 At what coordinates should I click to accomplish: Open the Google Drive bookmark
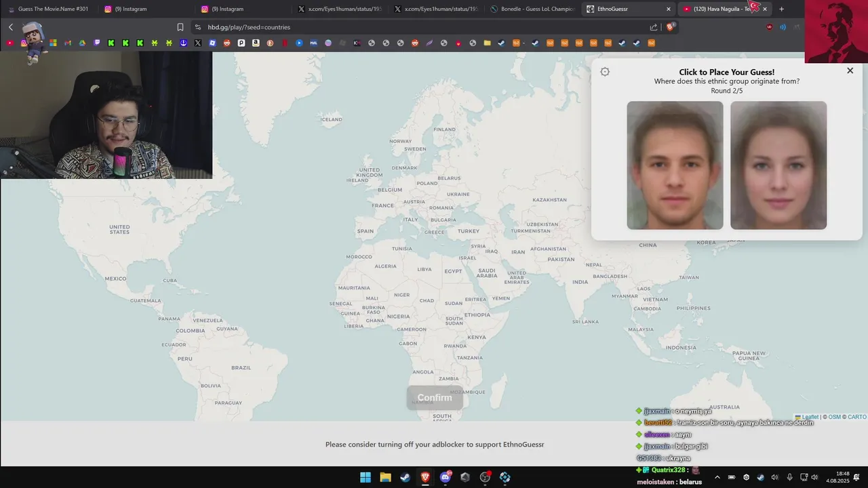[x=82, y=43]
